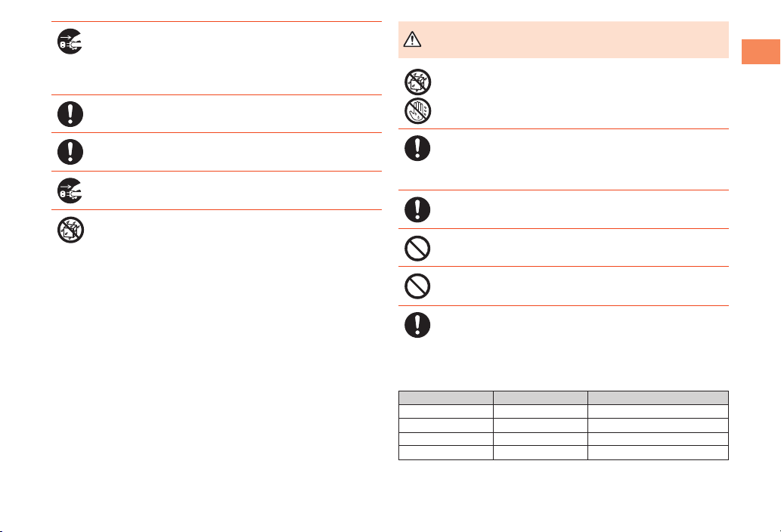This screenshot has height=532, width=781.
Task: Click the exclamation icon right below the first unplug icon
Action: click(70, 114)
